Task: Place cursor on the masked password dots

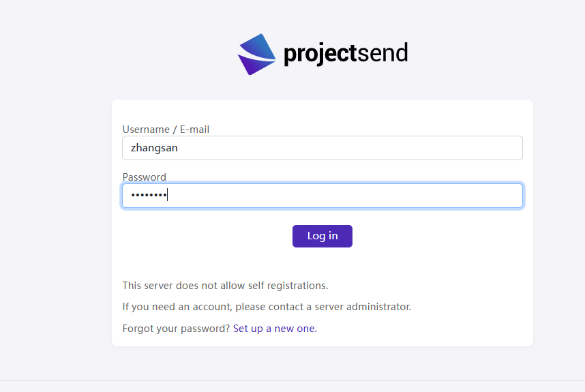Action: pos(149,195)
